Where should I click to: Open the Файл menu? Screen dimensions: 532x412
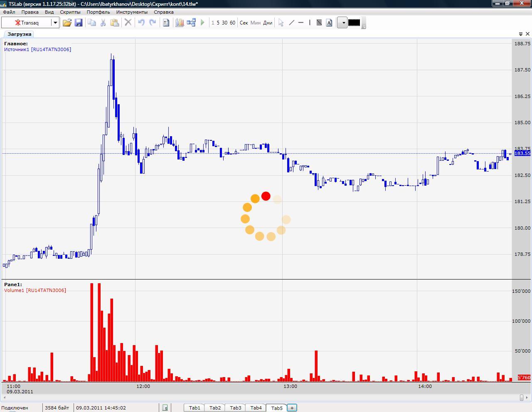pos(9,12)
